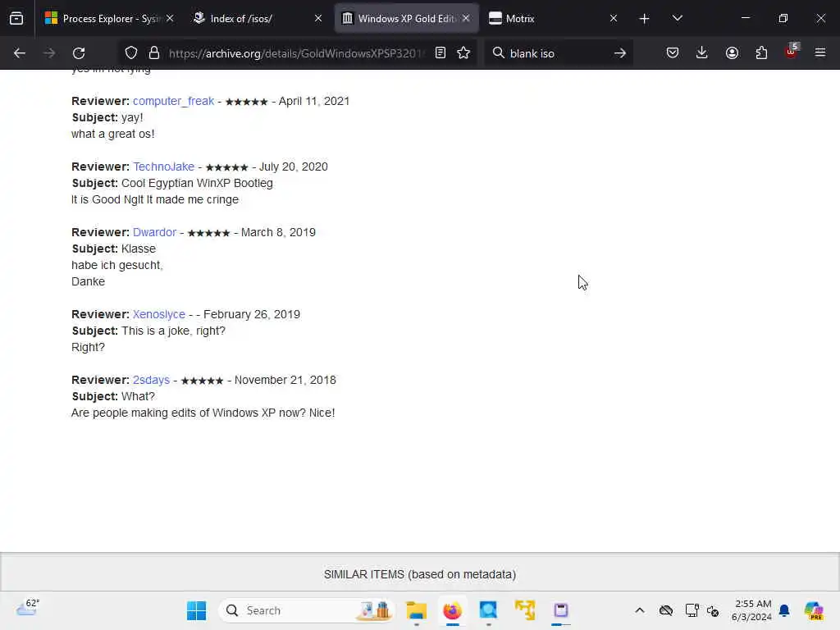Screen dimensions: 840x630
Task: Reload the current page
Action: pyautogui.click(x=79, y=53)
